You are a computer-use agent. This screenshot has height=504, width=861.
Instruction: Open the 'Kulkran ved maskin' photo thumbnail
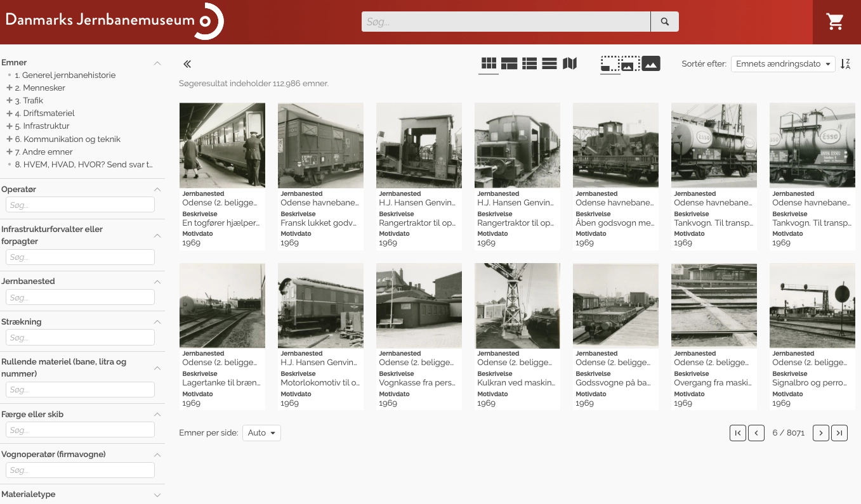(517, 306)
